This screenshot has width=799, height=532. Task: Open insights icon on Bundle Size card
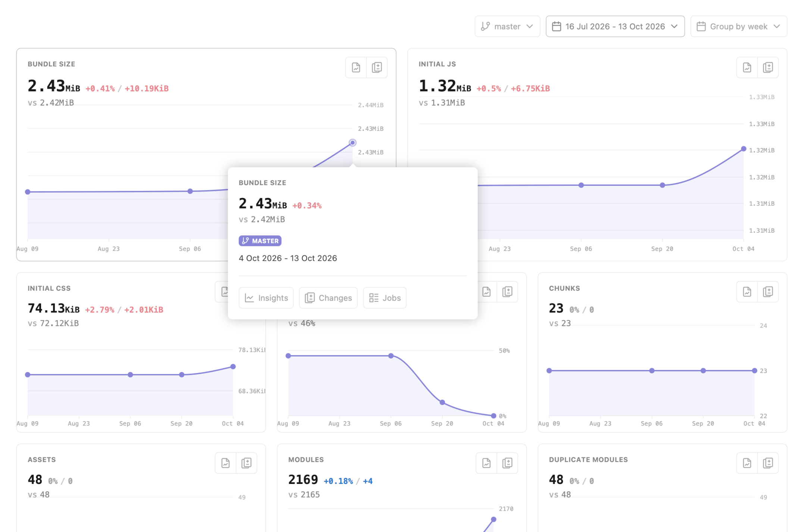pos(356,68)
